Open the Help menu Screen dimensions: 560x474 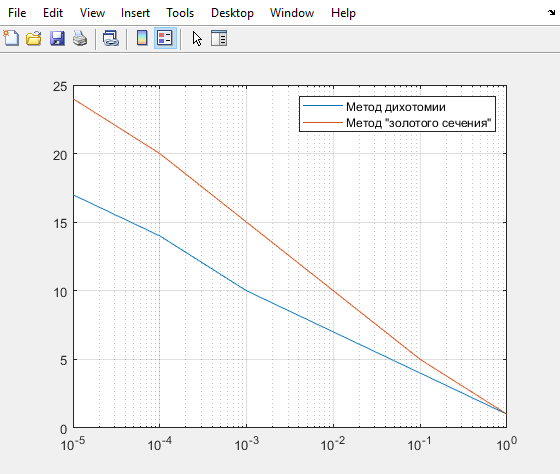(343, 13)
